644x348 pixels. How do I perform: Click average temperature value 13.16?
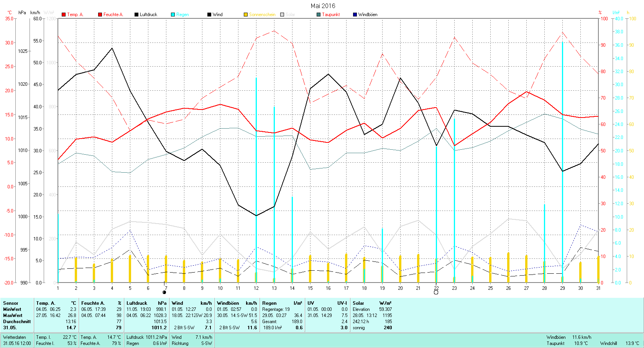[71, 322]
